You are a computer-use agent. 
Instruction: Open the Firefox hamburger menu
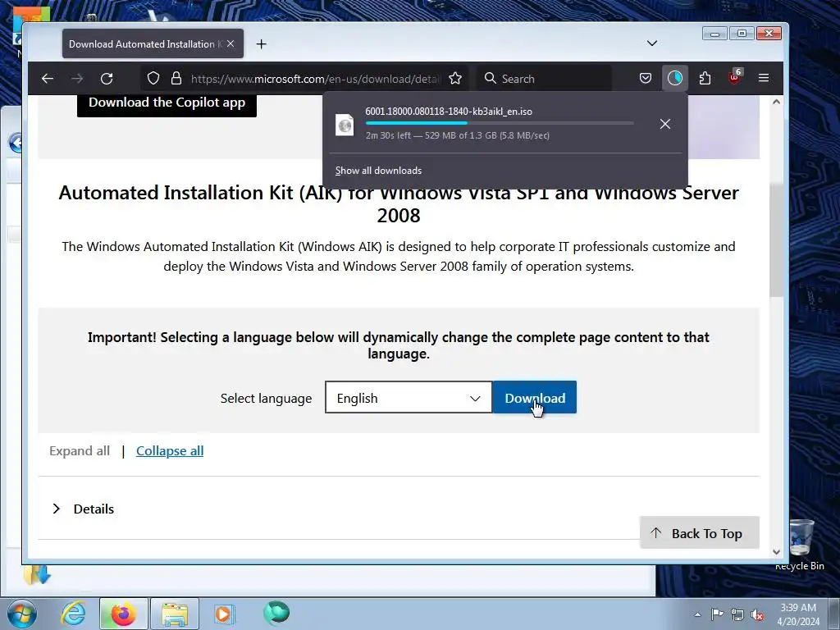coord(764,79)
